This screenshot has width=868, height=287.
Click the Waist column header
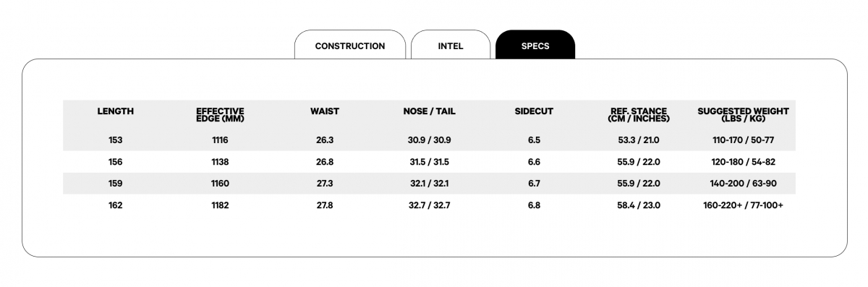[x=325, y=111]
